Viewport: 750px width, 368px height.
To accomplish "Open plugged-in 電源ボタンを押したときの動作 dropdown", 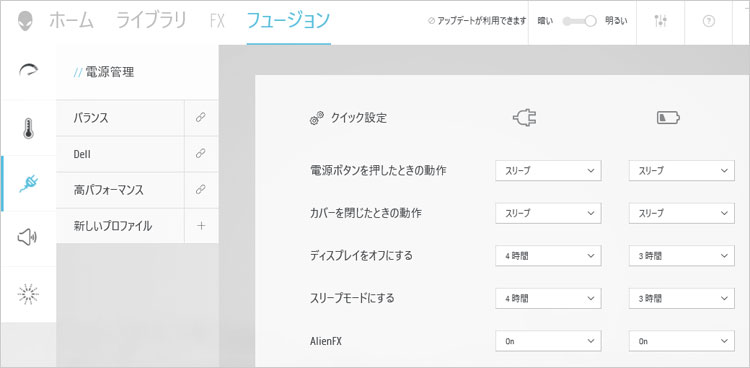I will (548, 170).
